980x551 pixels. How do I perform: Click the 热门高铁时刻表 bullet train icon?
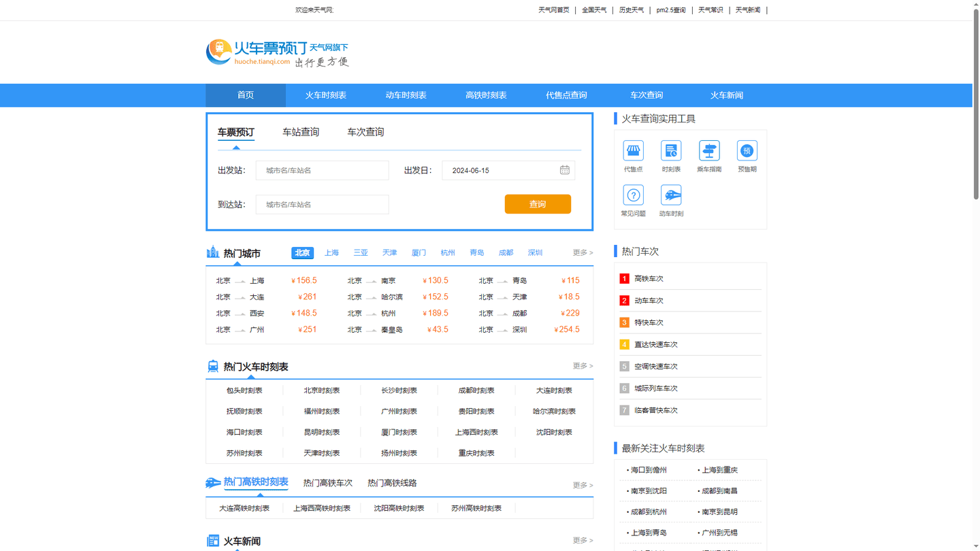click(x=213, y=482)
